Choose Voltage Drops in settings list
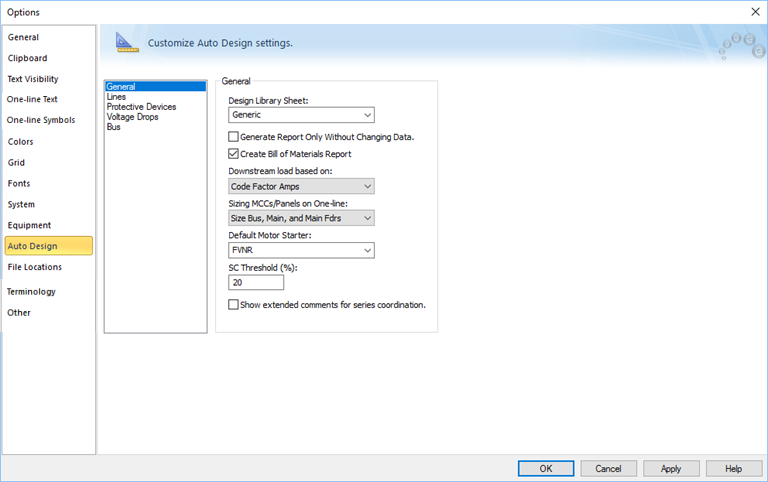This screenshot has width=768, height=482. pyautogui.click(x=132, y=117)
